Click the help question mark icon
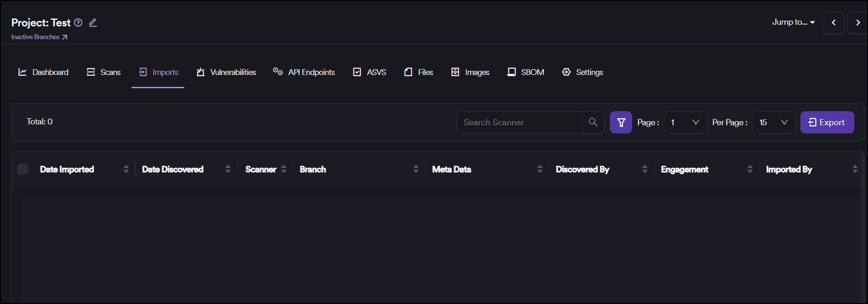Image resolution: width=868 pixels, height=304 pixels. coord(78,23)
